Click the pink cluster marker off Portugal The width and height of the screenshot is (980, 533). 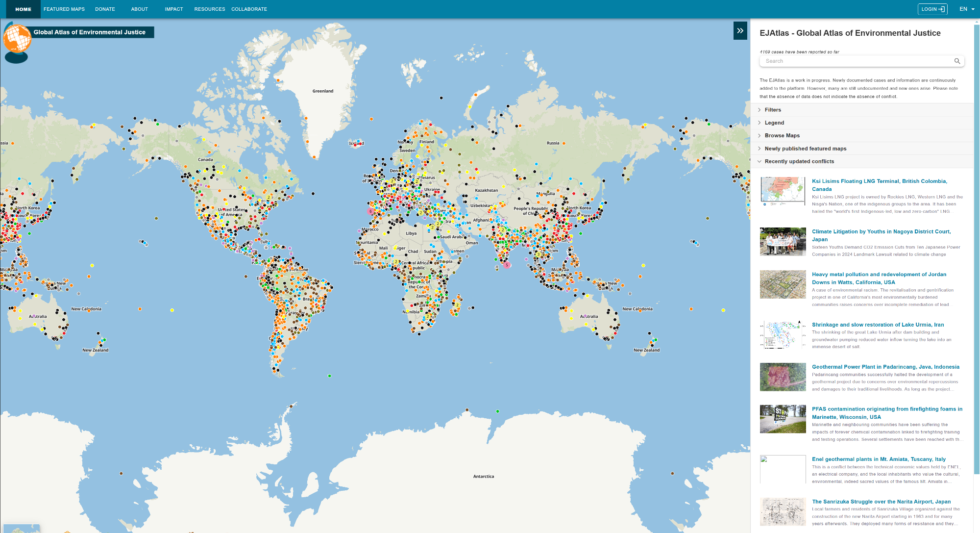click(x=370, y=211)
